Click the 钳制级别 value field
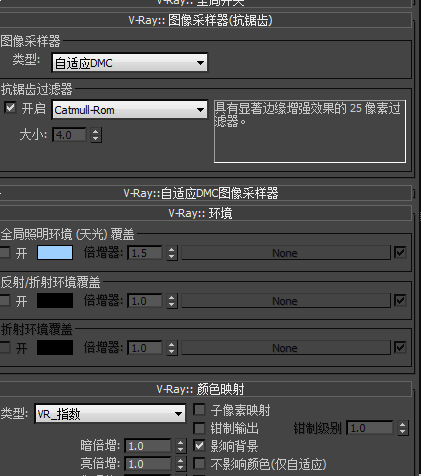This screenshot has width=421, height=476. 370,428
